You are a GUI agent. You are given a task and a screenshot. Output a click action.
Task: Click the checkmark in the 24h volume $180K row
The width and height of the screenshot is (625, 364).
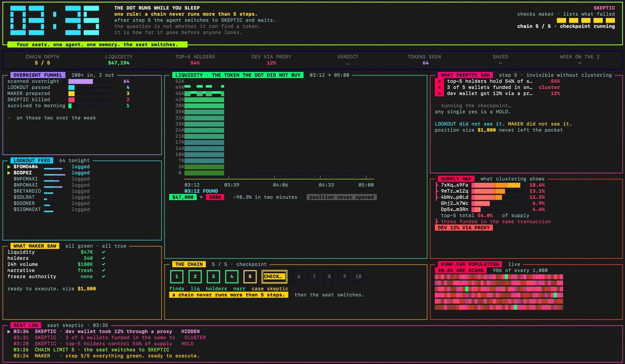point(104,265)
